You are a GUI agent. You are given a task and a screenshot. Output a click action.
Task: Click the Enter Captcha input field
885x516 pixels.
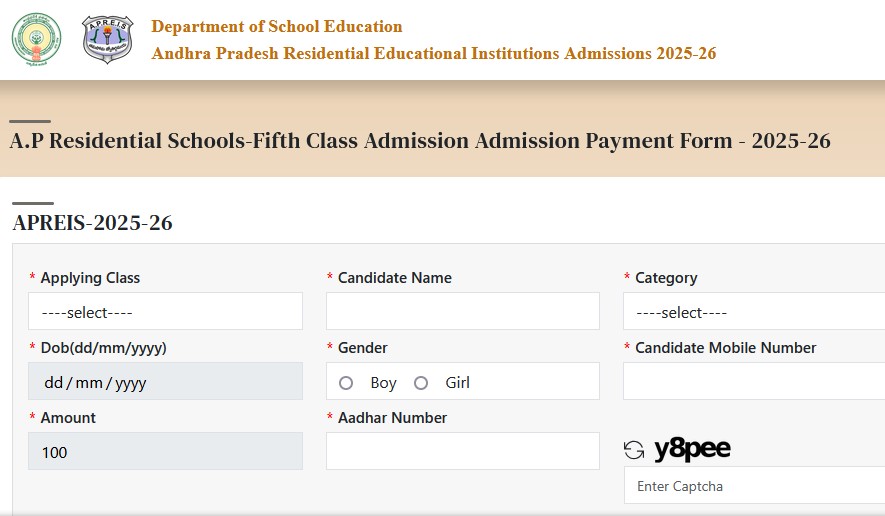click(753, 486)
